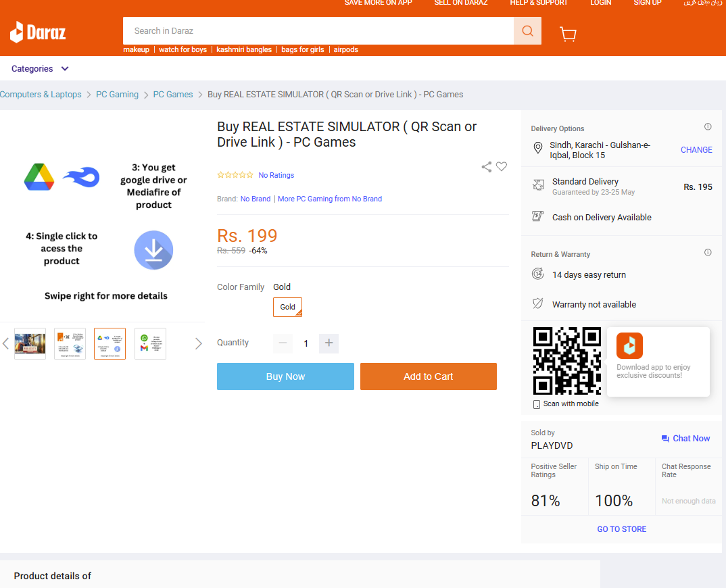The height and width of the screenshot is (588, 726).
Task: Go to PC Games breadcrumb
Action: click(172, 95)
